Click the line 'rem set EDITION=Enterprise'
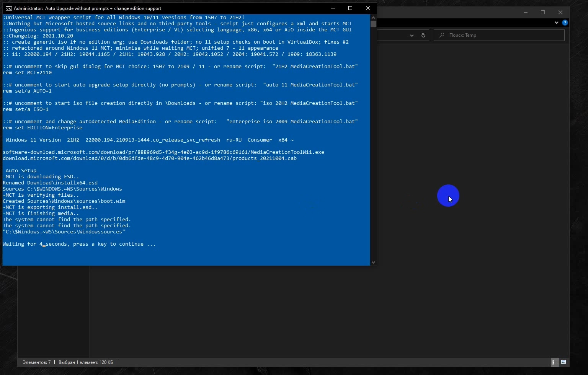 point(42,128)
